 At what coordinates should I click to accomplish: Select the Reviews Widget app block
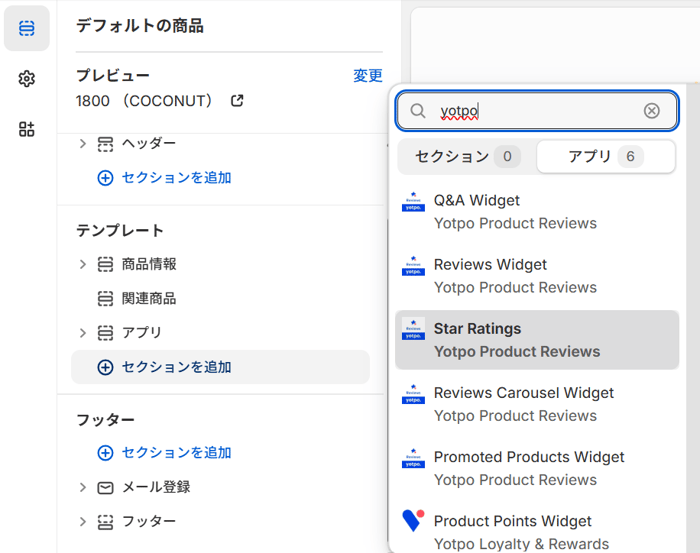537,276
